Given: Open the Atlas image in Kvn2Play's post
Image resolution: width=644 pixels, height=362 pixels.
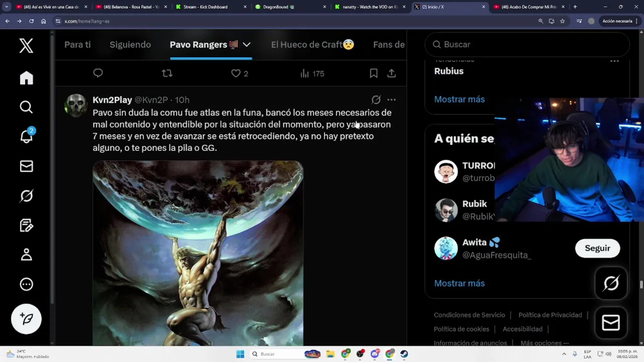Looking at the screenshot, I should [198, 253].
